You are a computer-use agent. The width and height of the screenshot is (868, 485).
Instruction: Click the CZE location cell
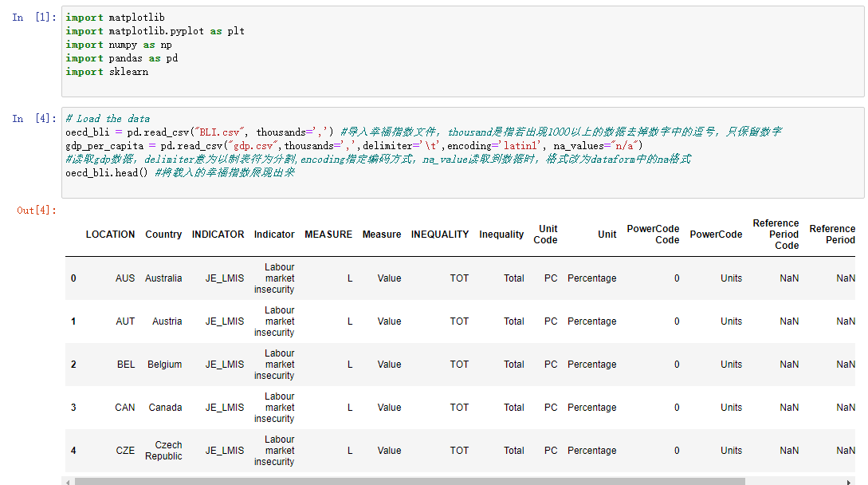(x=125, y=451)
